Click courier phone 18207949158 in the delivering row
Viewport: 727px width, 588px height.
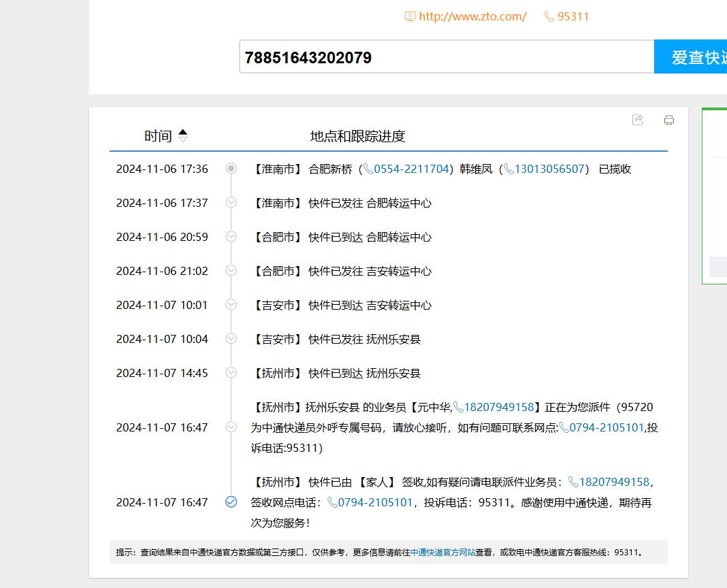pyautogui.click(x=499, y=407)
